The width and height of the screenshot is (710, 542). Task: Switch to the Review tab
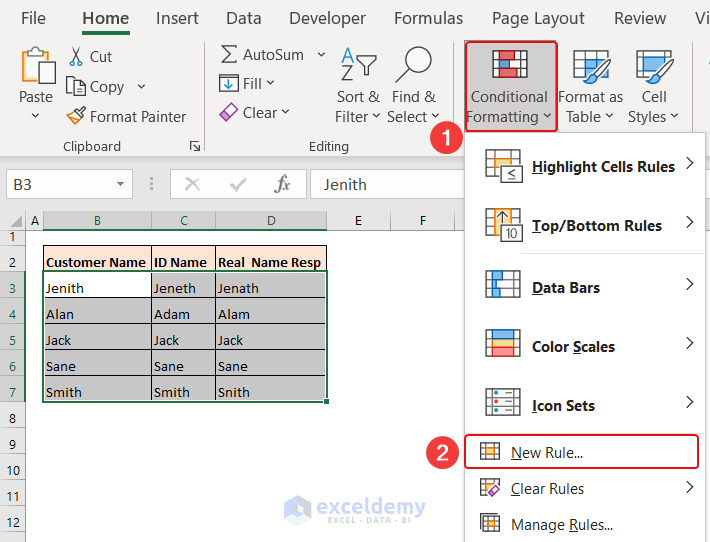tap(640, 18)
